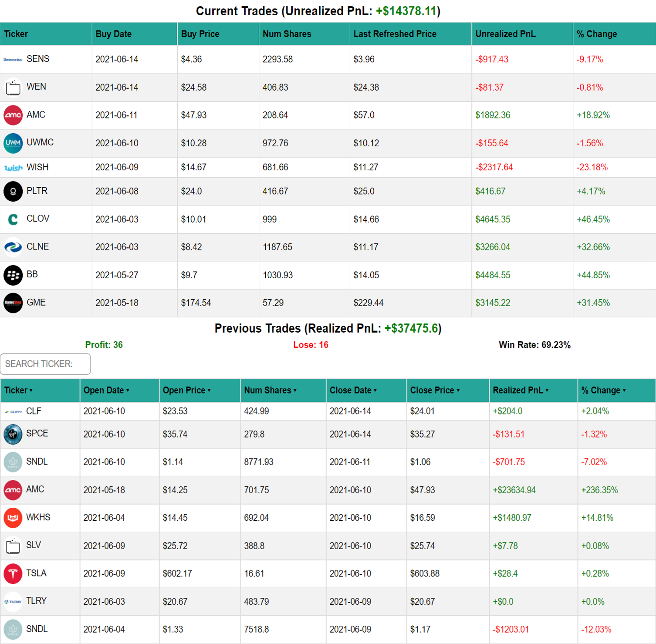
Task: Focus the Search Ticker input box
Action: click(x=45, y=364)
